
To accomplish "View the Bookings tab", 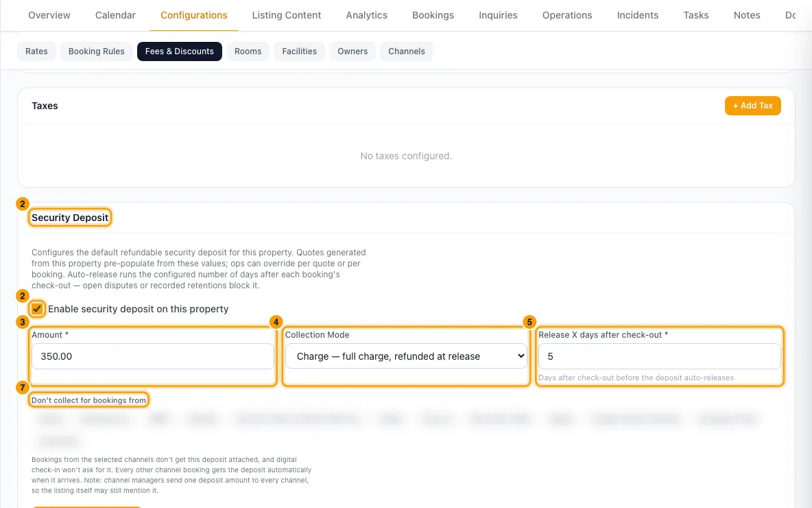I will 433,15.
